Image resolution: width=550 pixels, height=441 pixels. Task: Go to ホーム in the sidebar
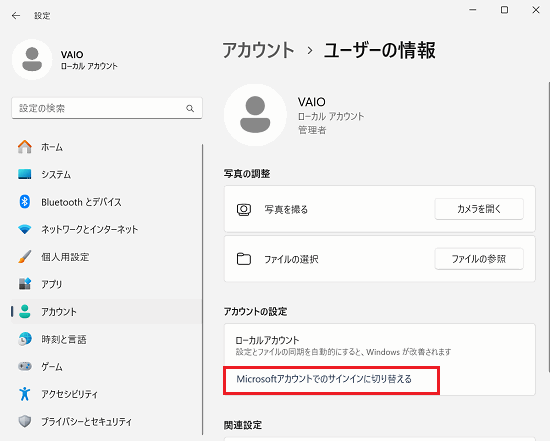click(x=107, y=147)
